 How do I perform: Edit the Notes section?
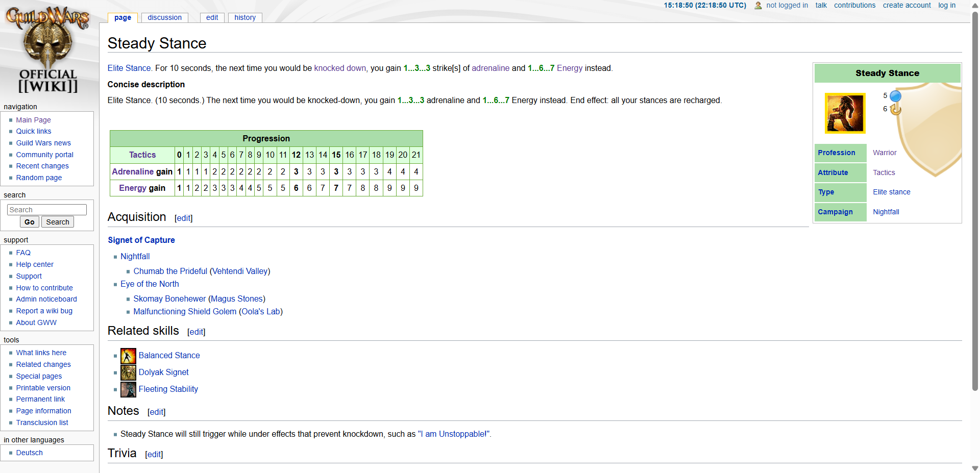pyautogui.click(x=156, y=412)
